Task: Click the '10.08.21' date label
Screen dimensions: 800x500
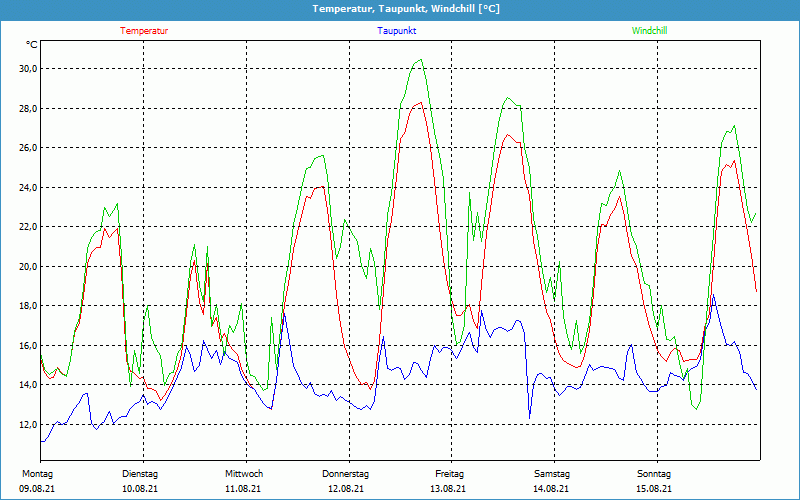Action: point(140,489)
